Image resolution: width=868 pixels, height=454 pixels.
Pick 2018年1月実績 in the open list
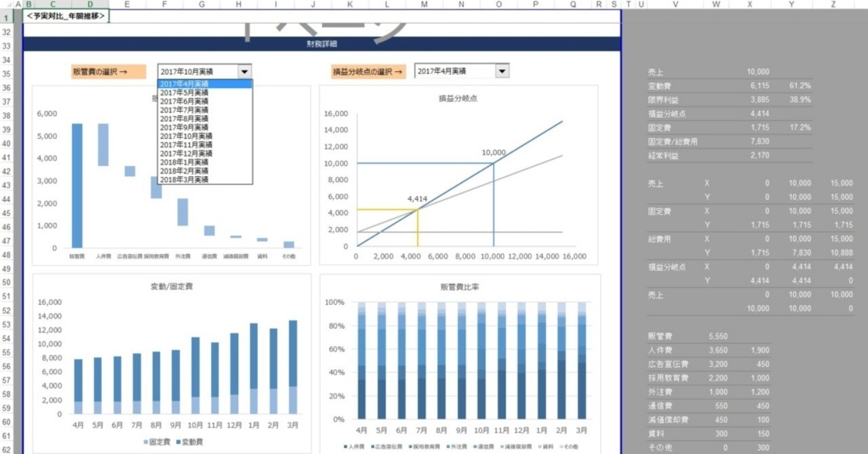click(x=205, y=163)
